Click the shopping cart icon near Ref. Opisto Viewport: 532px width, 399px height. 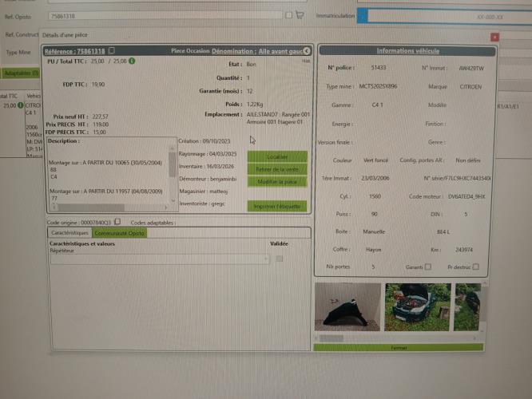pyautogui.click(x=300, y=14)
